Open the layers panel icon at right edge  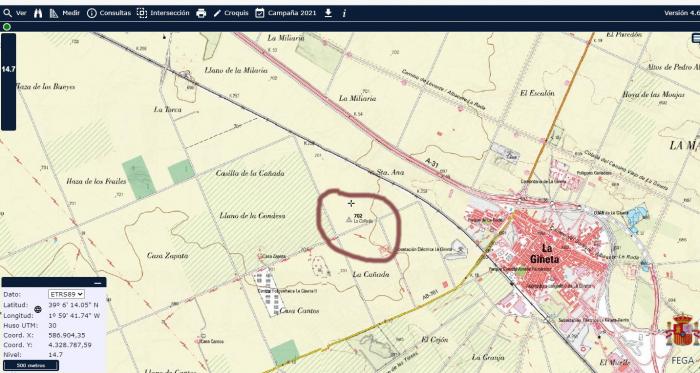696,39
